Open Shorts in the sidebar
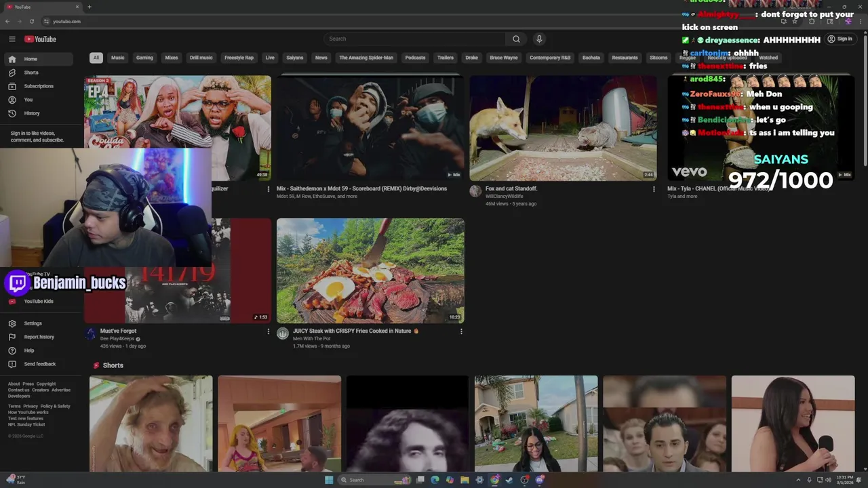The width and height of the screenshot is (868, 488). [x=38, y=73]
